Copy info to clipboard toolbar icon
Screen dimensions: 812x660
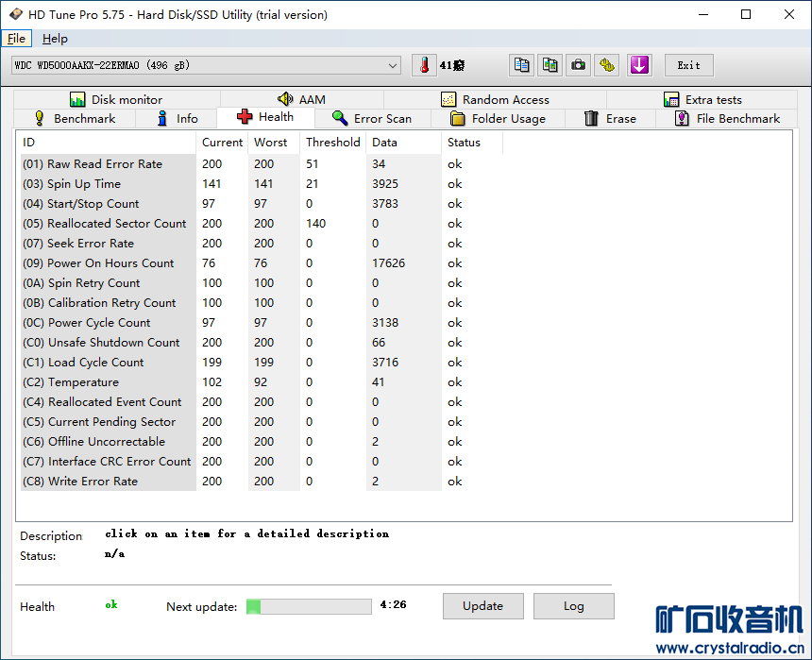tap(521, 65)
